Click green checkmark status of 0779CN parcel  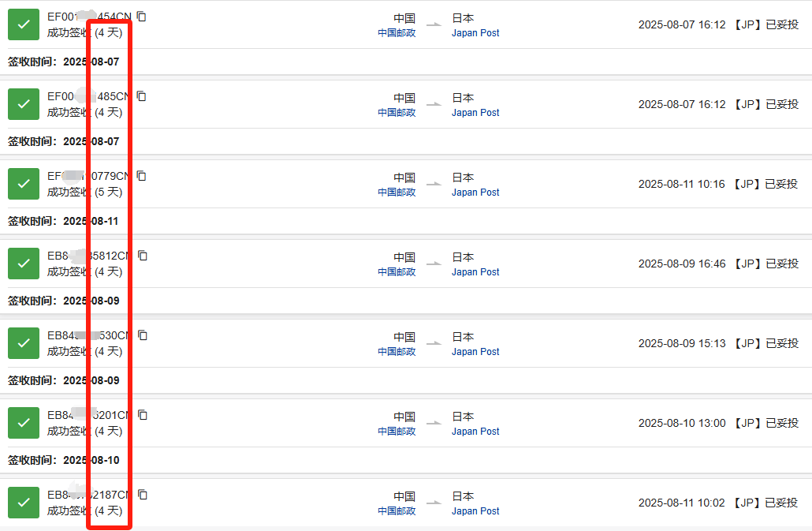(24, 184)
